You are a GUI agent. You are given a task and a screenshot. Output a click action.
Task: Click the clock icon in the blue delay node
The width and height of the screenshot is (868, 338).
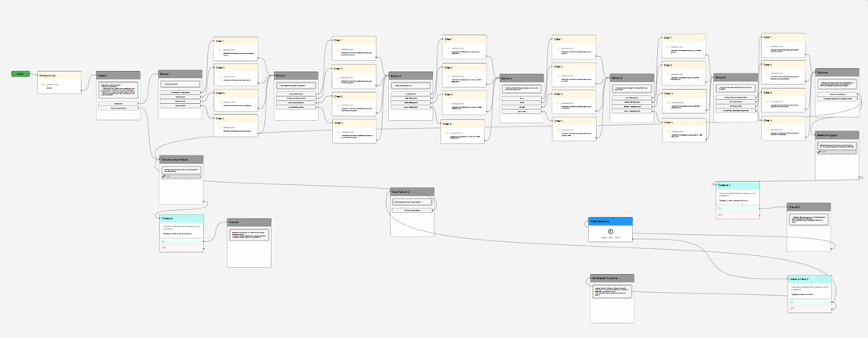point(610,231)
